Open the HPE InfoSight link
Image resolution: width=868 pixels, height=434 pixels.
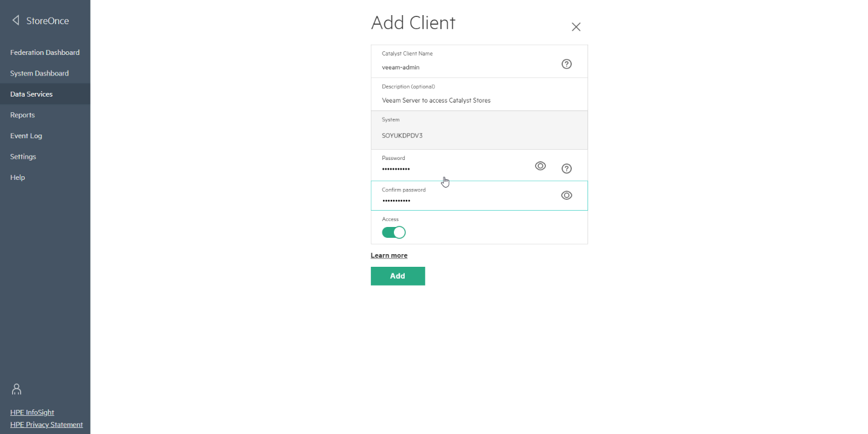point(32,412)
